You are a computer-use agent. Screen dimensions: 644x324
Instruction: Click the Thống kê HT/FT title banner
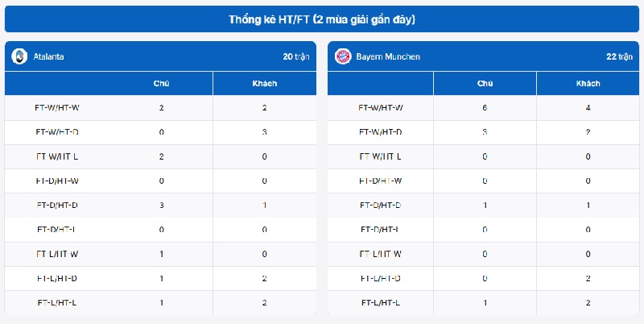click(322, 19)
